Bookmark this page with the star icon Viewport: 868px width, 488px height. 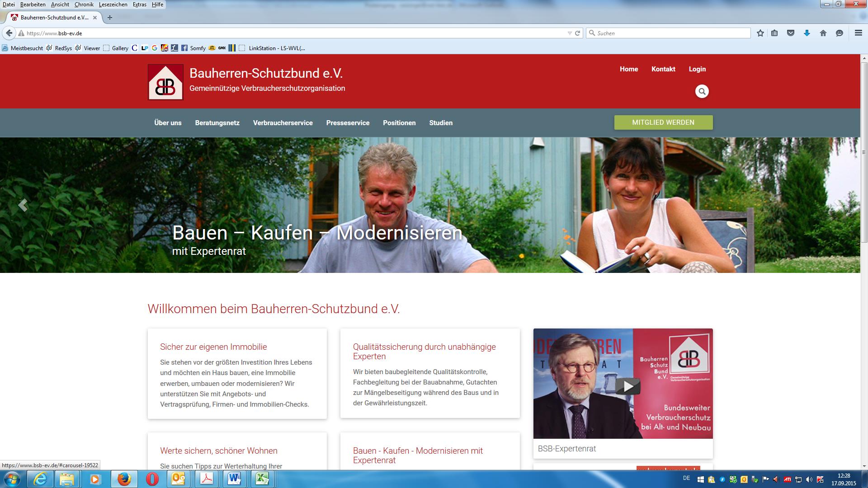760,33
